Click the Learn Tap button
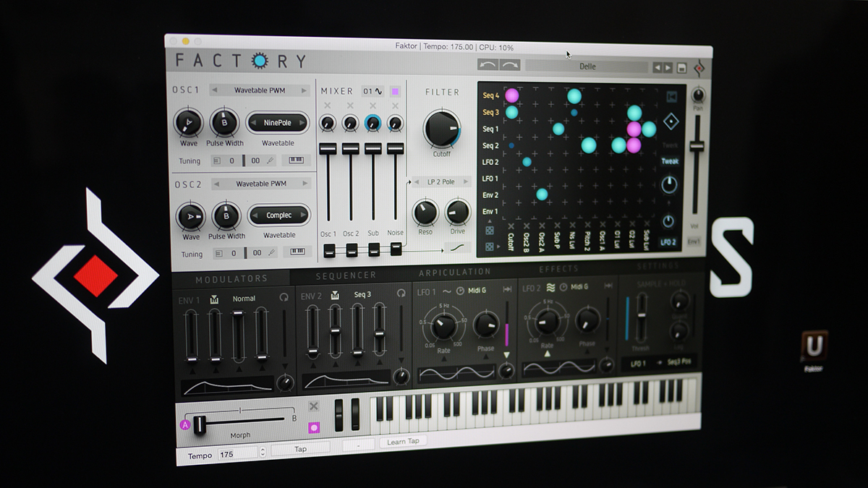The width and height of the screenshot is (868, 488). [404, 441]
